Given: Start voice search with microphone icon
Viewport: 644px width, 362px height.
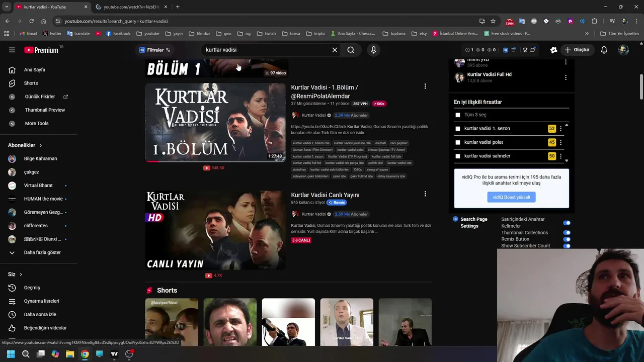Looking at the screenshot, I should pyautogui.click(x=373, y=50).
